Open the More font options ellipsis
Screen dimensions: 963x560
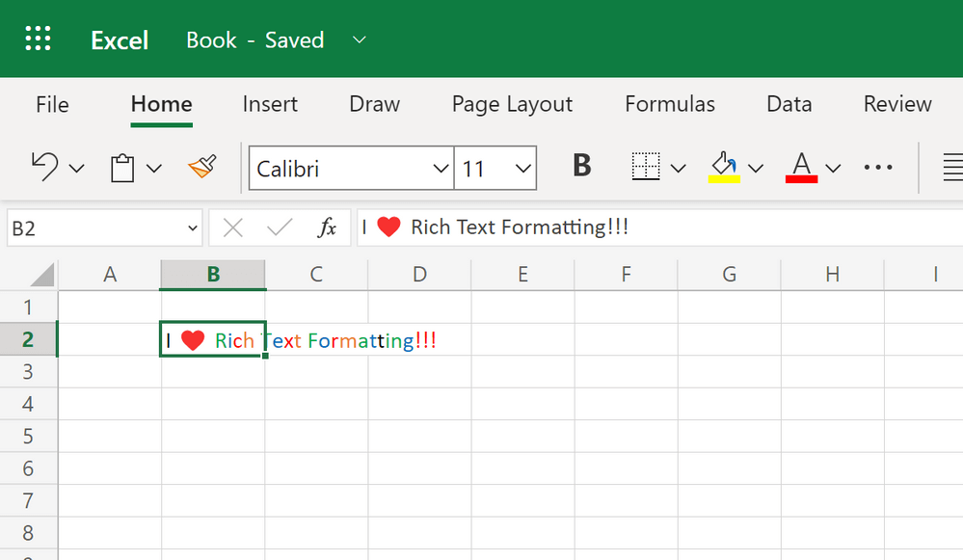pyautogui.click(x=878, y=167)
